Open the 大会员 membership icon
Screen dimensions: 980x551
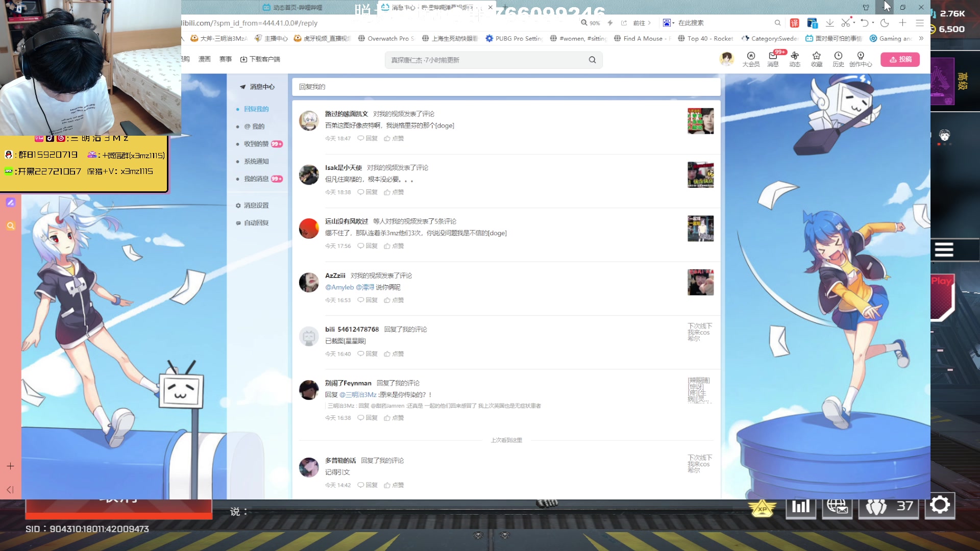pos(751,59)
